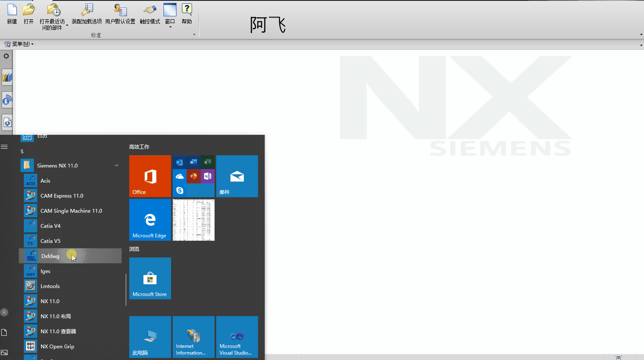Image resolution: width=644 pixels, height=360 pixels.
Task: Expand the Start menu hamburger button
Action: (4, 147)
